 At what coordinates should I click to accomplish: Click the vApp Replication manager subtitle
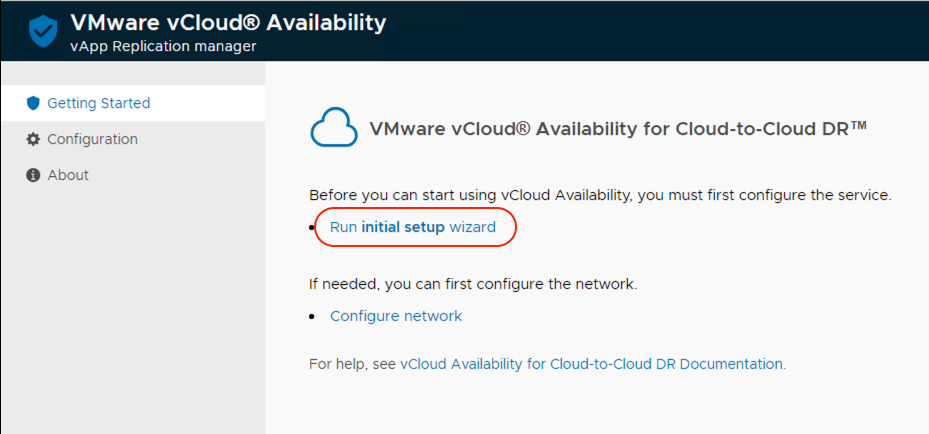(x=164, y=46)
